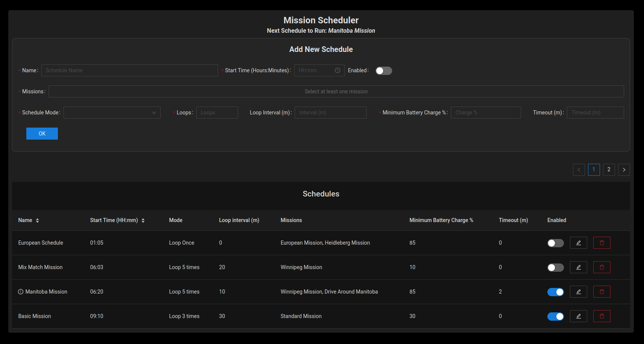Image resolution: width=644 pixels, height=344 pixels.
Task: Go to page 2 of schedules
Action: [x=609, y=170]
